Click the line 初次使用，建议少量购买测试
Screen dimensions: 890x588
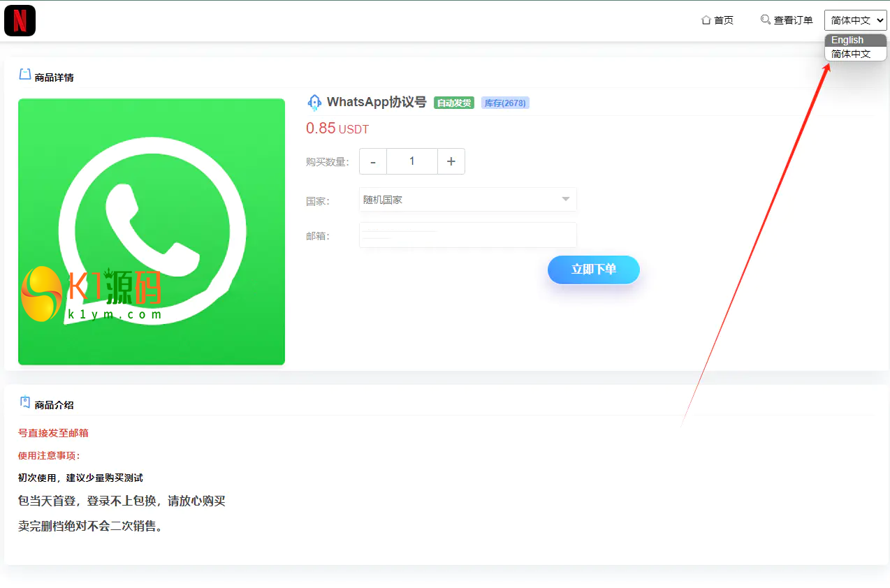[80, 478]
